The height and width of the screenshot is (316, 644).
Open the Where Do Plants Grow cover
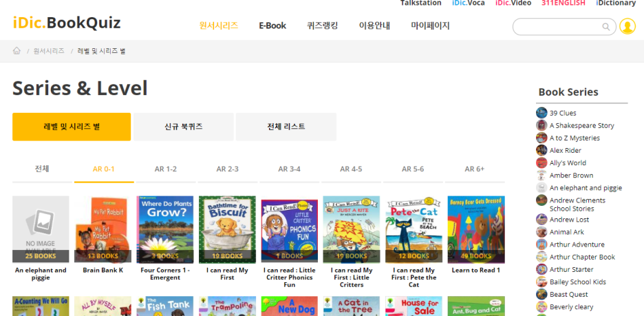tap(164, 229)
